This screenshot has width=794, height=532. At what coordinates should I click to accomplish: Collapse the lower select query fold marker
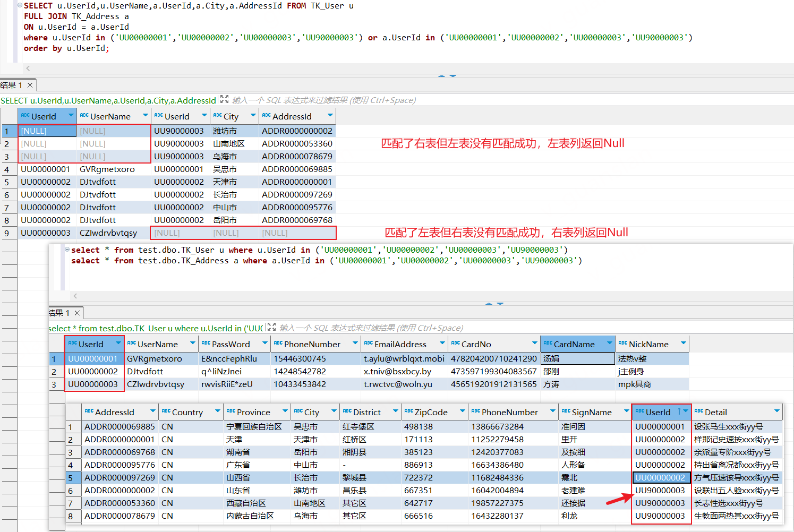coord(67,250)
